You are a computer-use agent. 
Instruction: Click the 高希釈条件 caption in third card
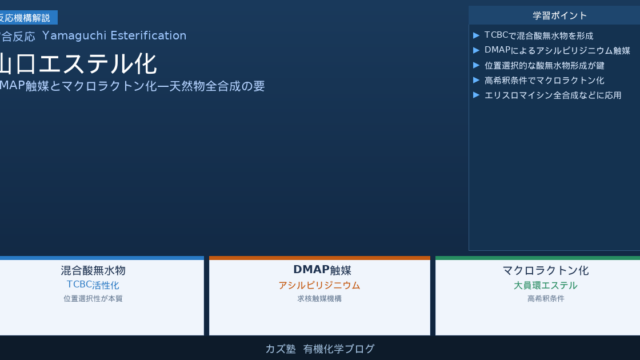click(x=546, y=299)
